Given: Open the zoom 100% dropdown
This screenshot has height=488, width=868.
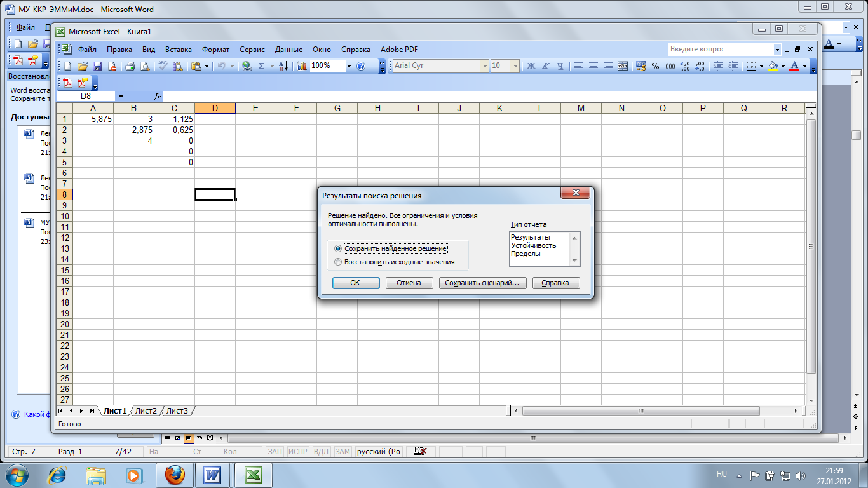Looking at the screenshot, I should click(349, 66).
